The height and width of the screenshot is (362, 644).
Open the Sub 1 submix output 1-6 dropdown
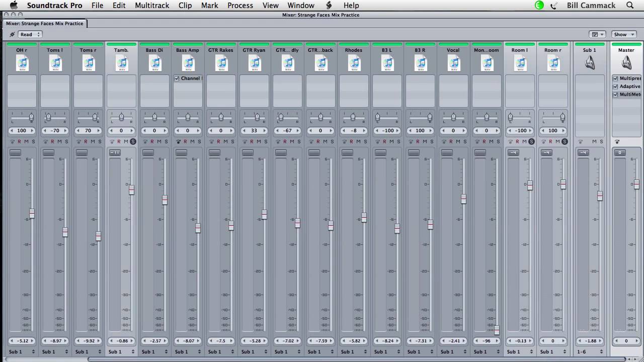[x=590, y=351]
